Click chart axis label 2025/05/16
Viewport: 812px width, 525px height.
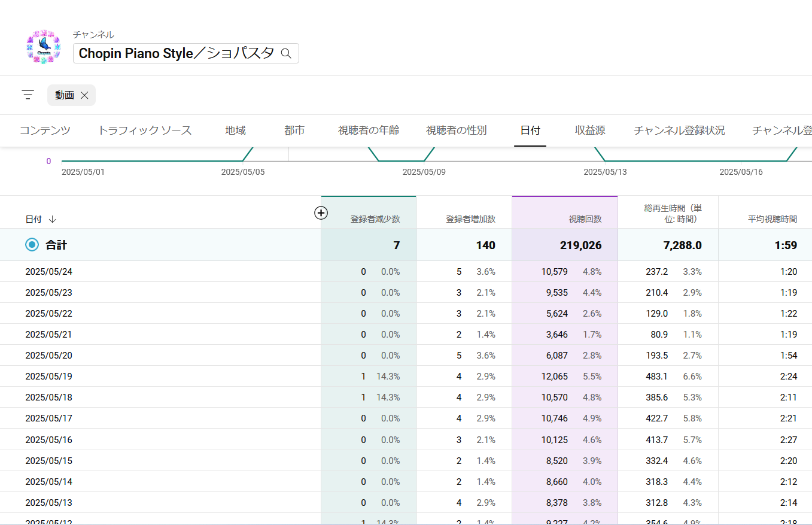(x=741, y=172)
